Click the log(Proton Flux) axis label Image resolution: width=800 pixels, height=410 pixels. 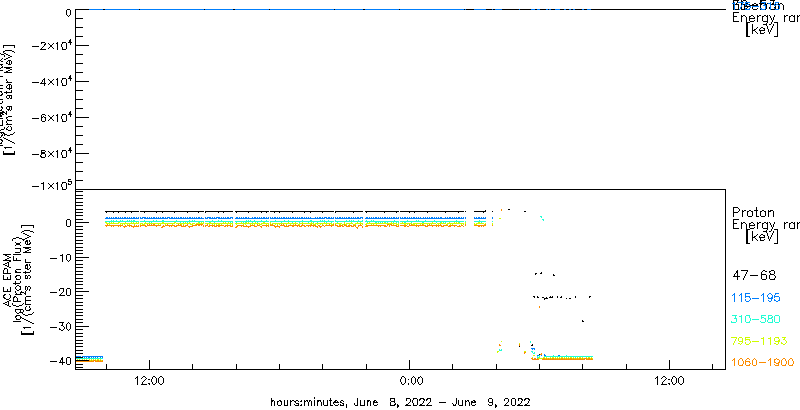tap(19, 278)
